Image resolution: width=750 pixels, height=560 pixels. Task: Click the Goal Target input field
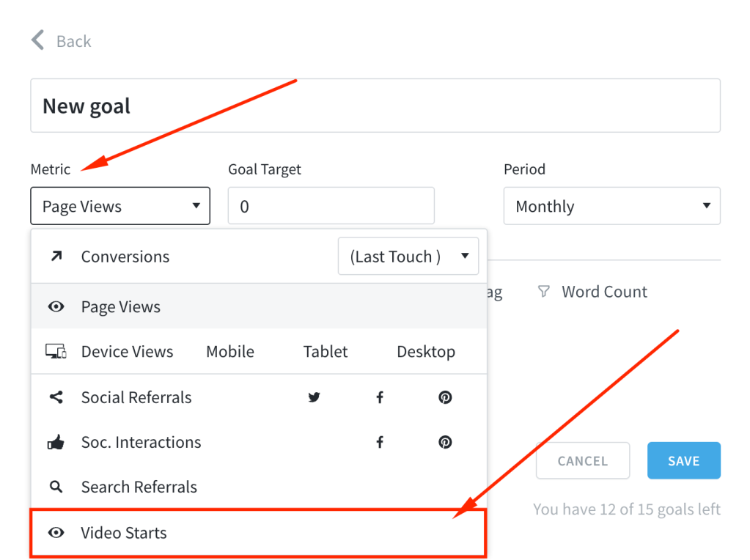click(331, 206)
